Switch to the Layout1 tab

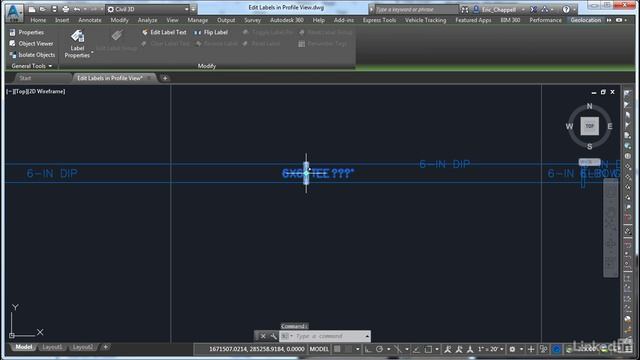(52, 347)
